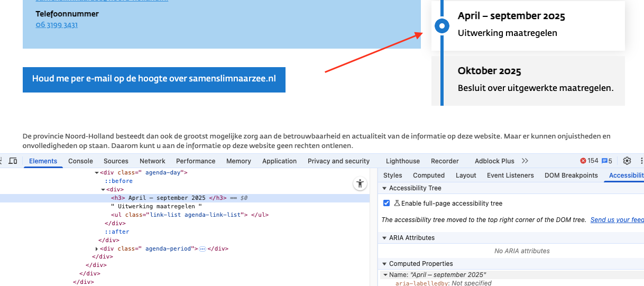644x286 pixels.
Task: Toggle Enable full-page accessibility tree checkbox
Action: pos(387,204)
